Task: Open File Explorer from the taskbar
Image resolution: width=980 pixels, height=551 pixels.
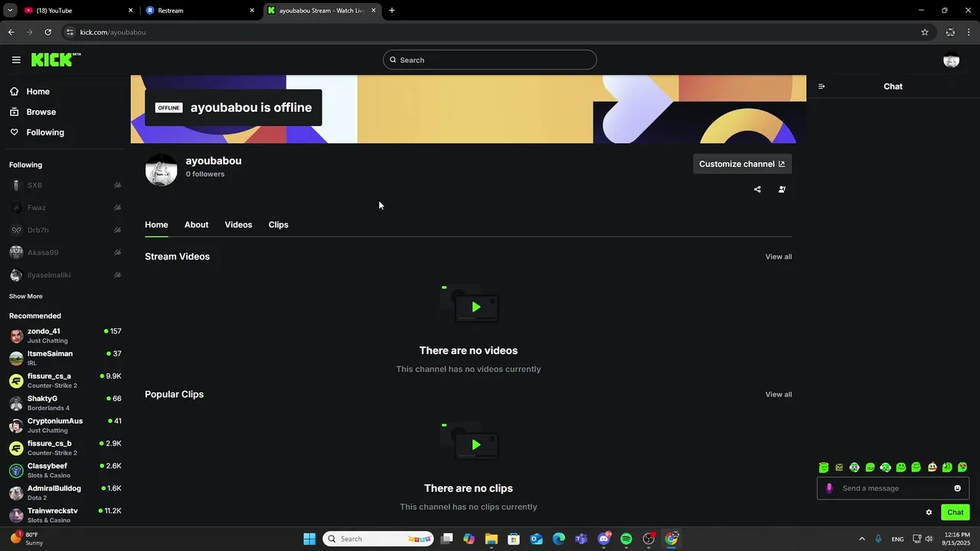Action: [492, 539]
